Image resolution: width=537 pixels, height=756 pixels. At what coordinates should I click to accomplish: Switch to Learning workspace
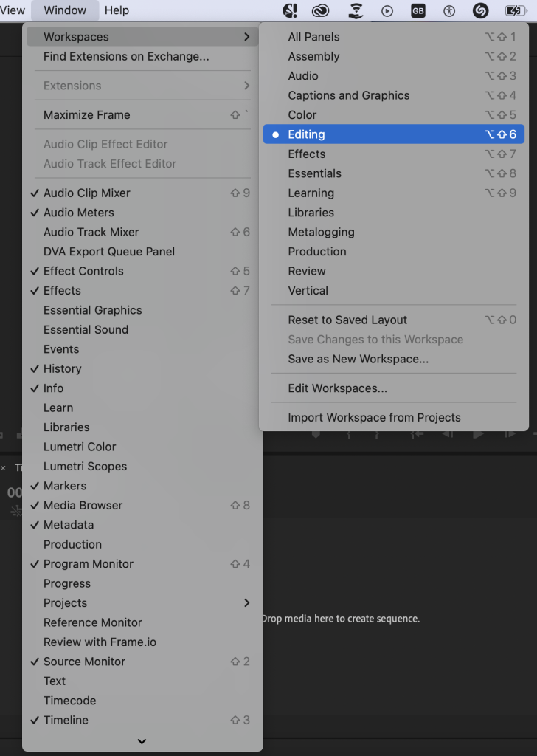coord(393,193)
